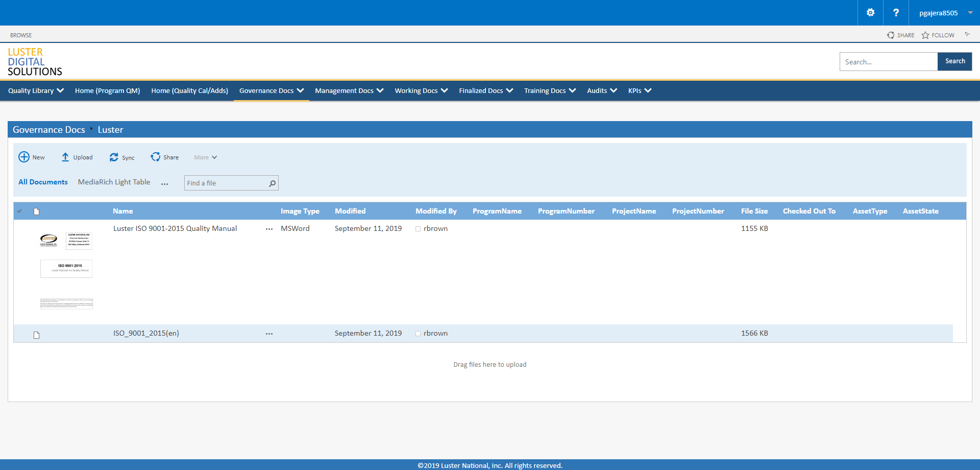Open the settings gear menu
The height and width of the screenshot is (470, 980).
(x=870, y=13)
